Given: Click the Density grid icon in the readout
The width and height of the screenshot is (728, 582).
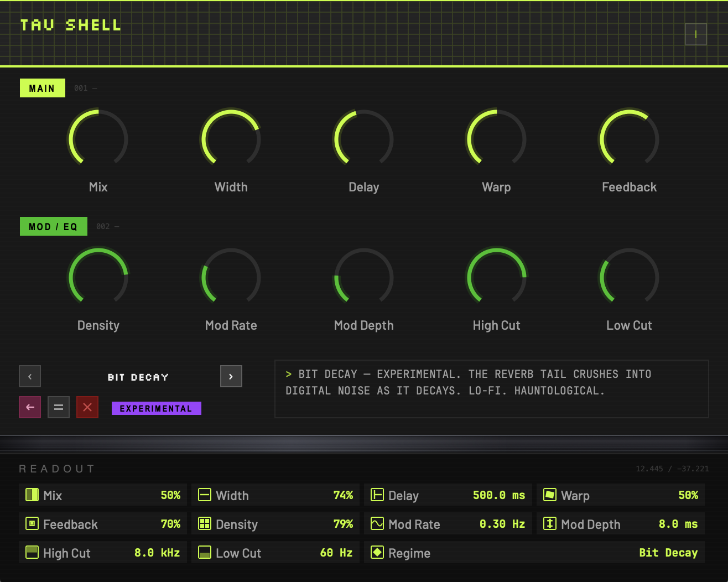Looking at the screenshot, I should tap(205, 523).
